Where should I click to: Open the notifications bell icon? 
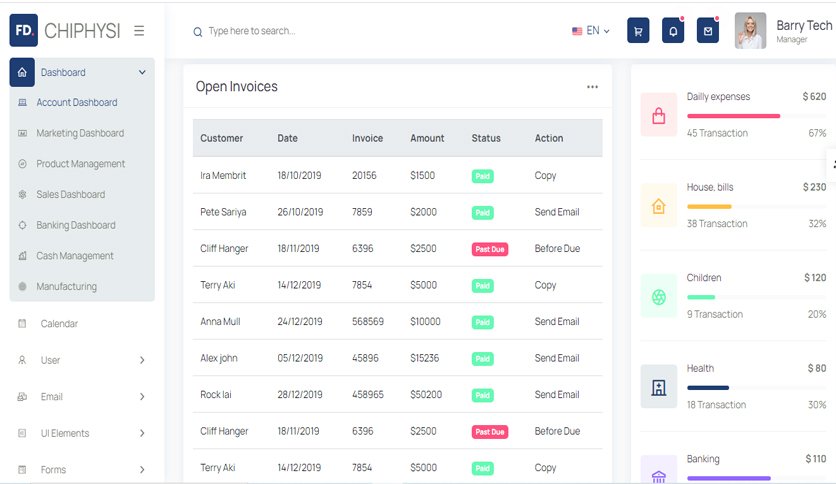[673, 31]
